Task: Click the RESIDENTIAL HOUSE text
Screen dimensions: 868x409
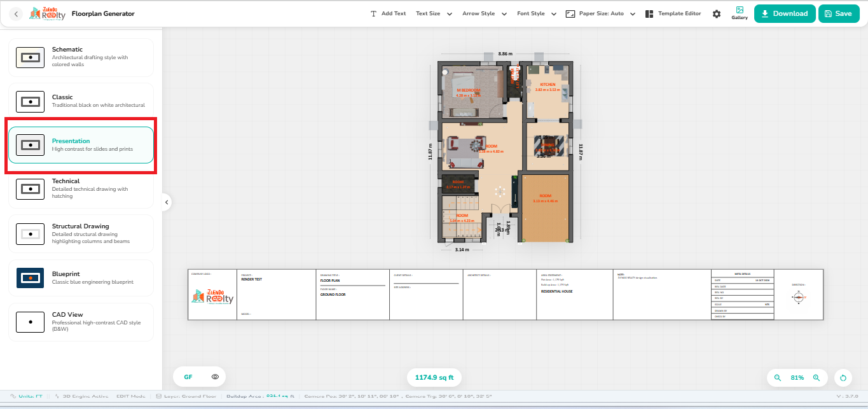Action: (556, 291)
